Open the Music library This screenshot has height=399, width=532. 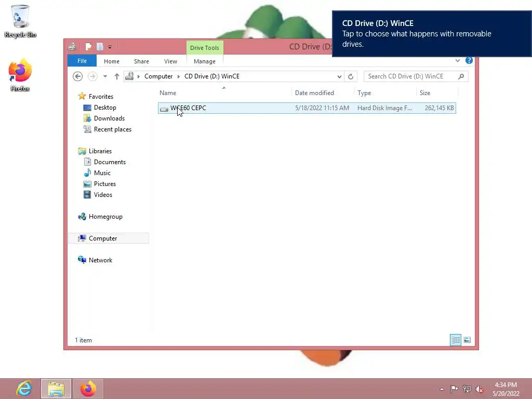[102, 172]
